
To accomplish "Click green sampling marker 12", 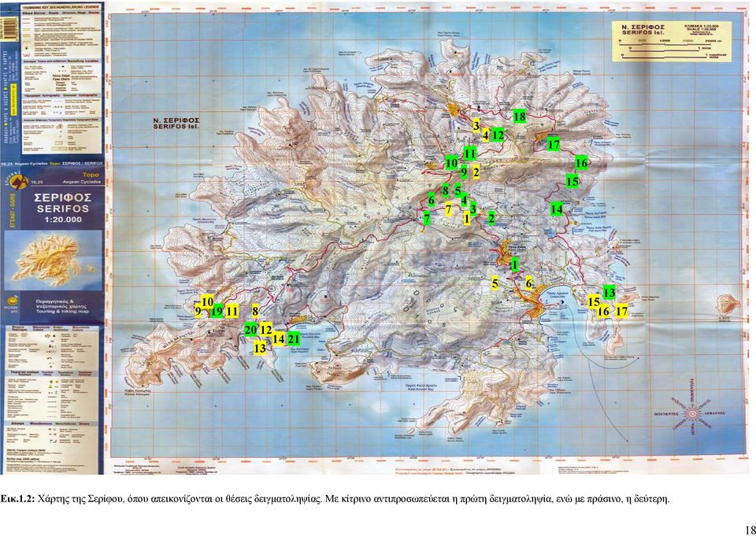I will pyautogui.click(x=498, y=135).
